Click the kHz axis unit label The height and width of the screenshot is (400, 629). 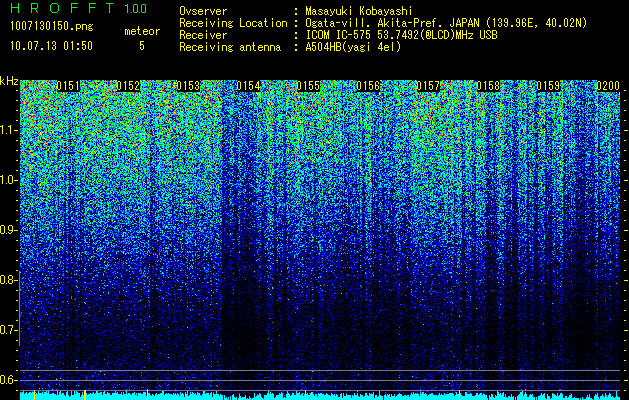[x=9, y=81]
